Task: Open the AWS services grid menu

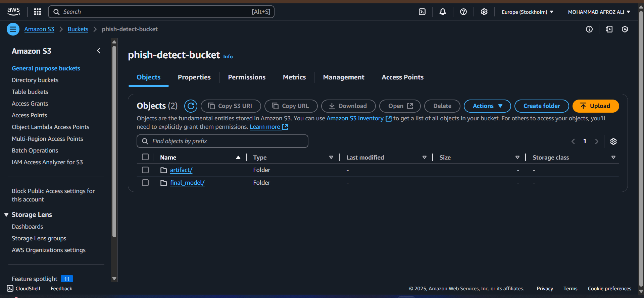Action: click(x=38, y=12)
